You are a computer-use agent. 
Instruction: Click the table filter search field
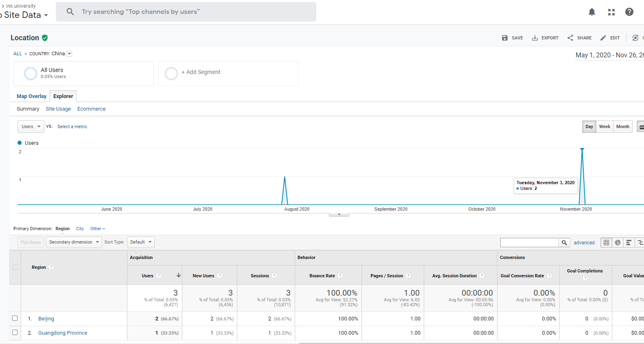(x=529, y=243)
